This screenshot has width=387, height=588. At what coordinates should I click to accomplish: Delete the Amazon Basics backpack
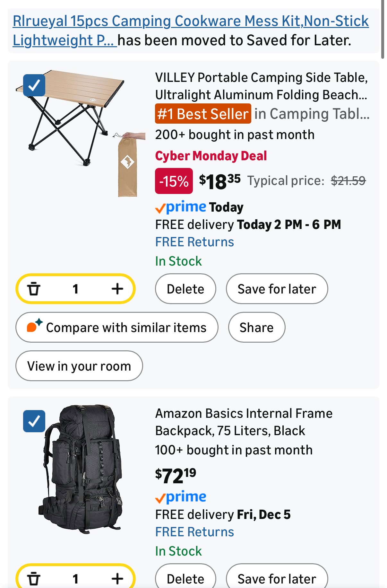point(185,578)
